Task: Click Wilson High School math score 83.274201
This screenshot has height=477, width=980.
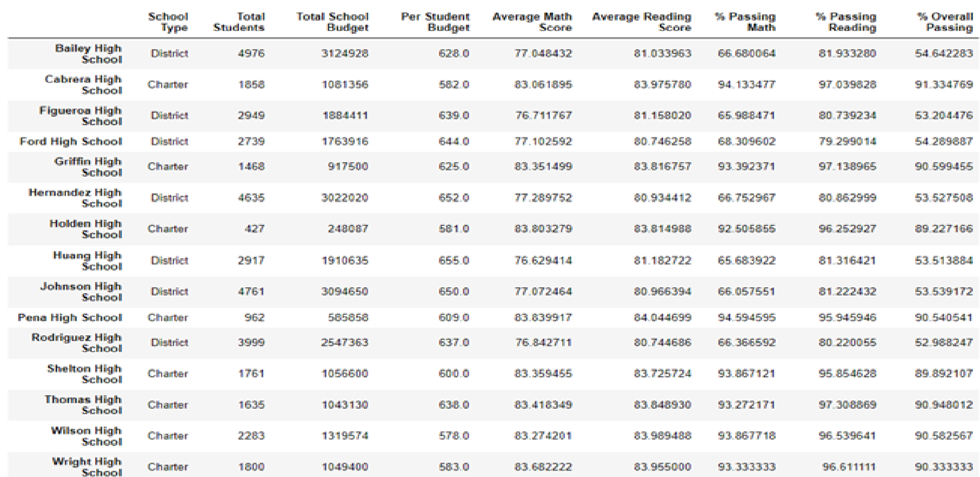Action: [x=543, y=436]
